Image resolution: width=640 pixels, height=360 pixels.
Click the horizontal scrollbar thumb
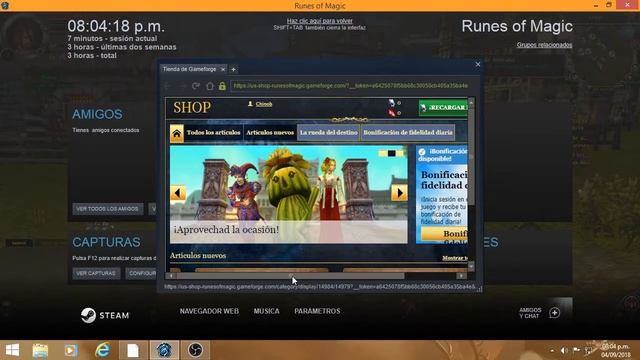[x=290, y=276]
